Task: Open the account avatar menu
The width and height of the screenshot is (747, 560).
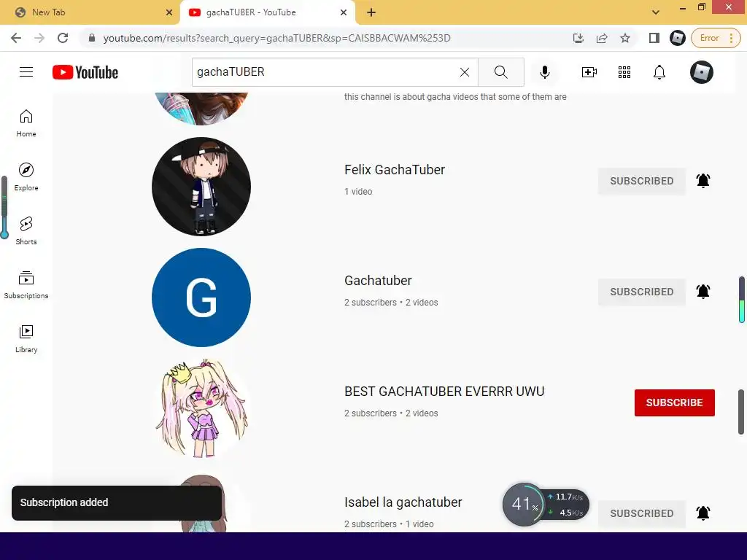Action: (x=701, y=72)
